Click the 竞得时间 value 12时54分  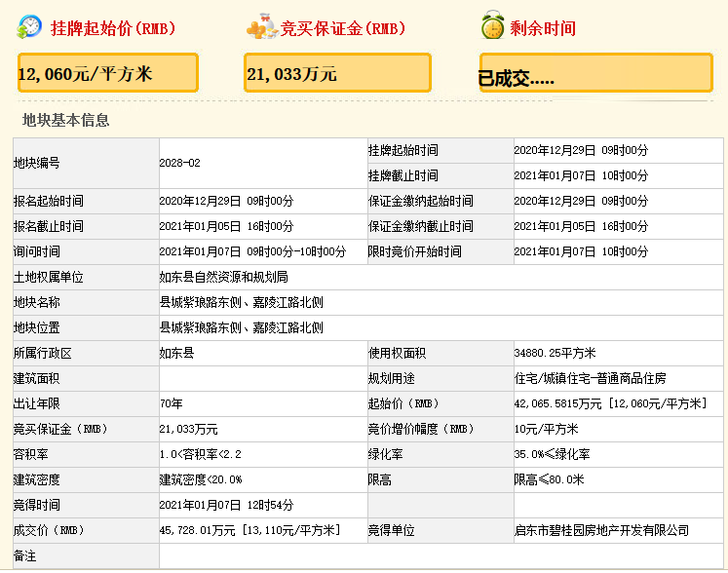tap(226, 505)
